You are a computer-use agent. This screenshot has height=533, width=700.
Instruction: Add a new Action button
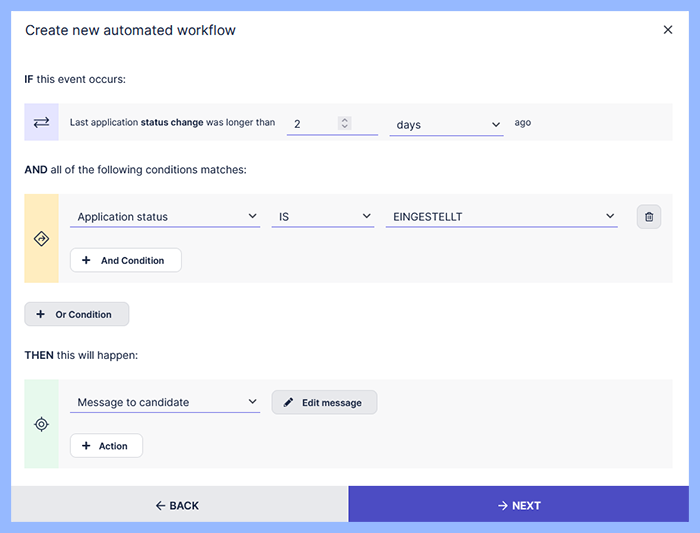click(x=106, y=446)
